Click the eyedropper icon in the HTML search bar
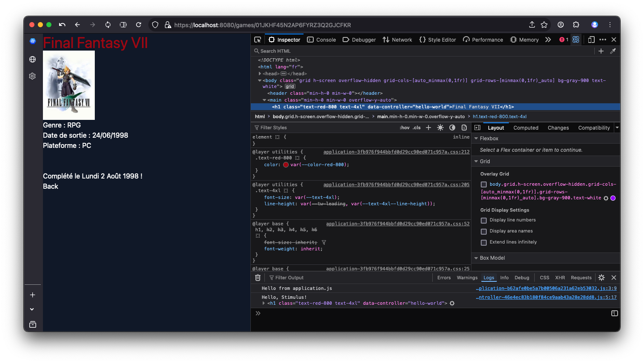Viewport: 644px width, 363px height. pos(613,51)
